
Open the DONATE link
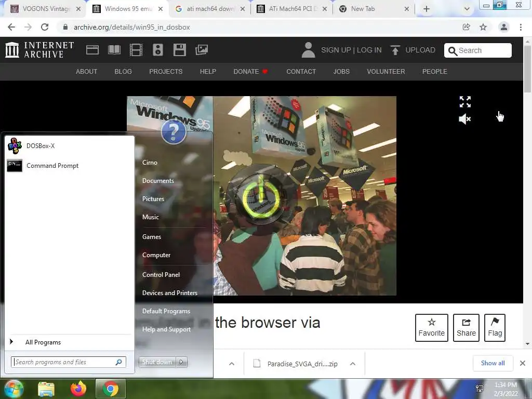[251, 72]
